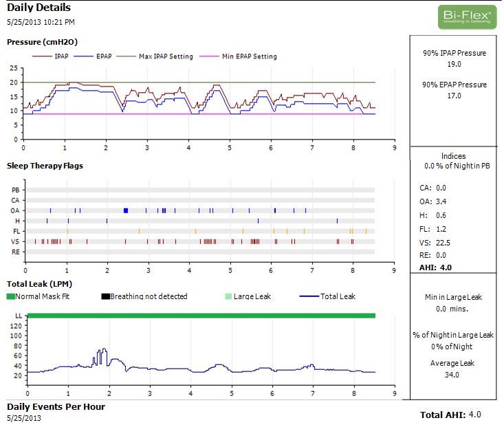This screenshot has height=427, width=504.
Task: Click the green Normal Mask Fit swatch
Action: click(10, 296)
